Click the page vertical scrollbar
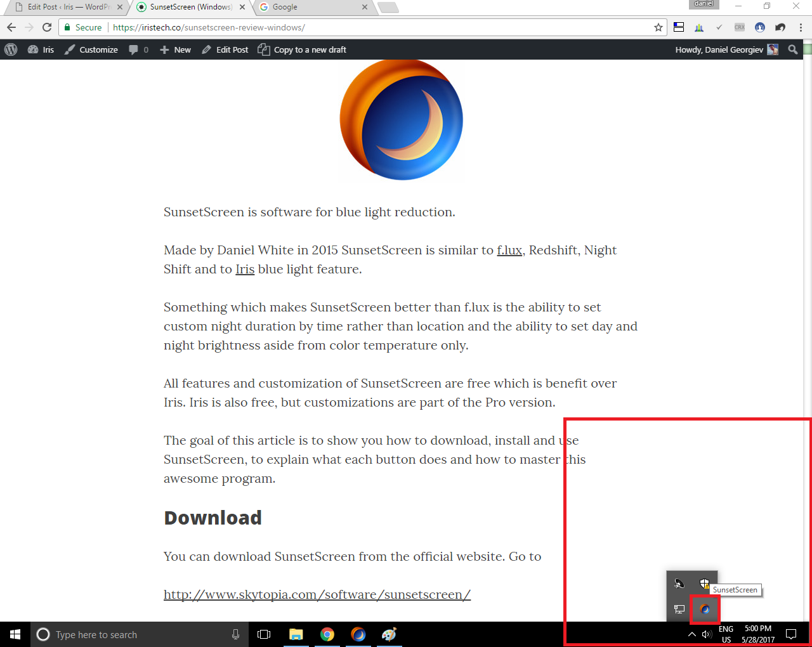This screenshot has height=647, width=812. pyautogui.click(x=807, y=330)
